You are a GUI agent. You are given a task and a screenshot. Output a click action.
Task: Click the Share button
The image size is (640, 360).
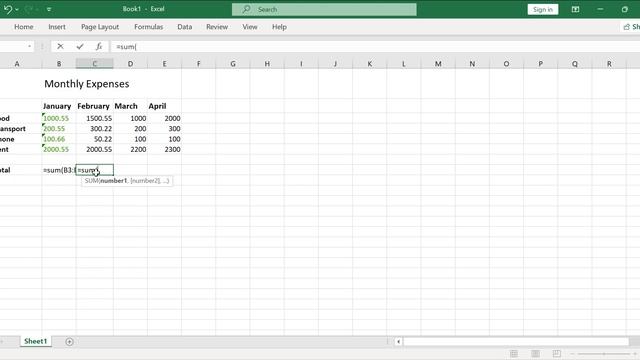click(631, 27)
